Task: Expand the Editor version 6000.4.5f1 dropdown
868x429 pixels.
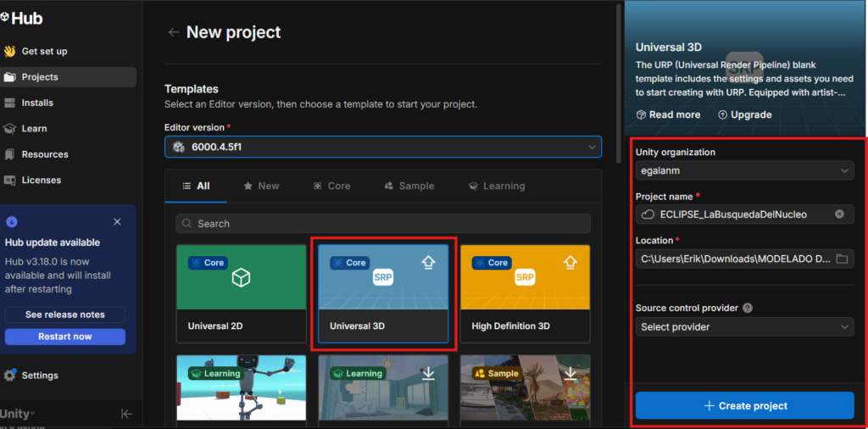Action: click(x=383, y=147)
